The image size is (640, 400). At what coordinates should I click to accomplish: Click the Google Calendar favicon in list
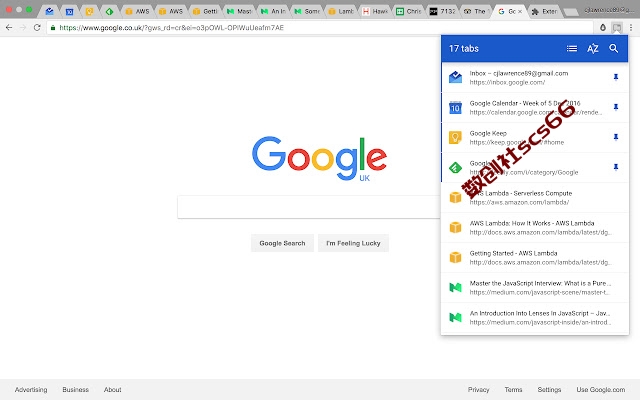455,107
